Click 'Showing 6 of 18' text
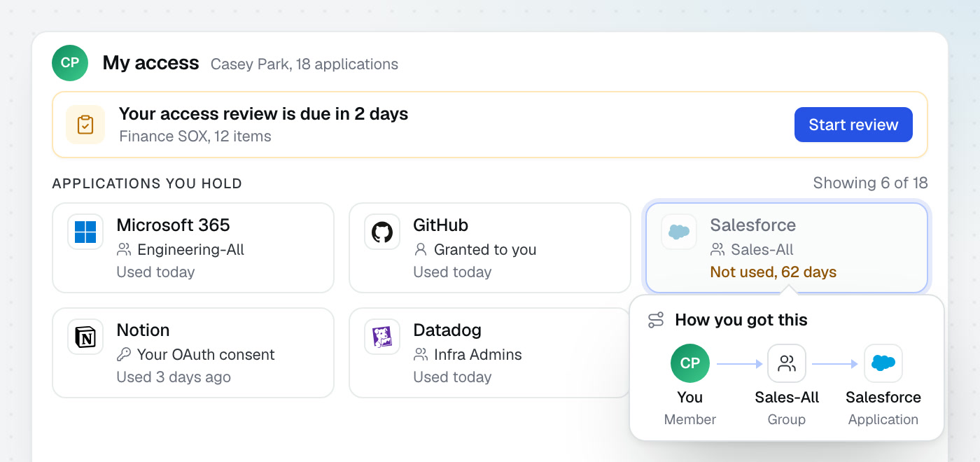Image resolution: width=980 pixels, height=462 pixels. pos(870,183)
